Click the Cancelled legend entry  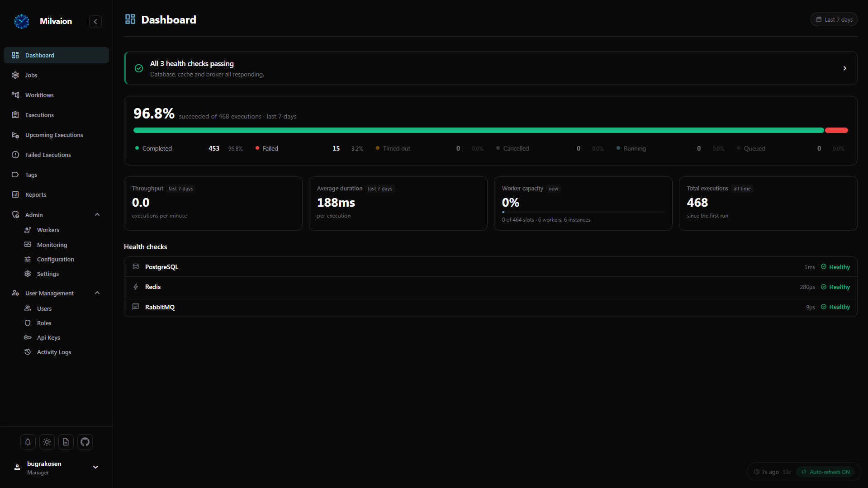[550, 148]
